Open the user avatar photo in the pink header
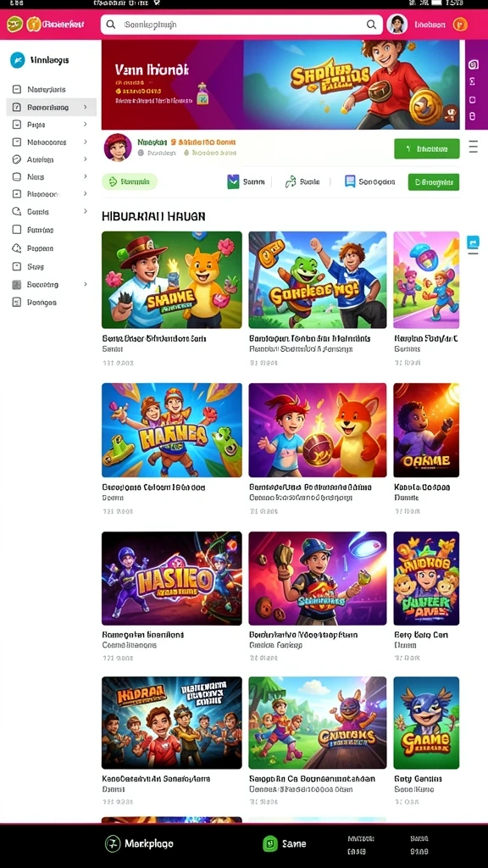 click(x=396, y=25)
